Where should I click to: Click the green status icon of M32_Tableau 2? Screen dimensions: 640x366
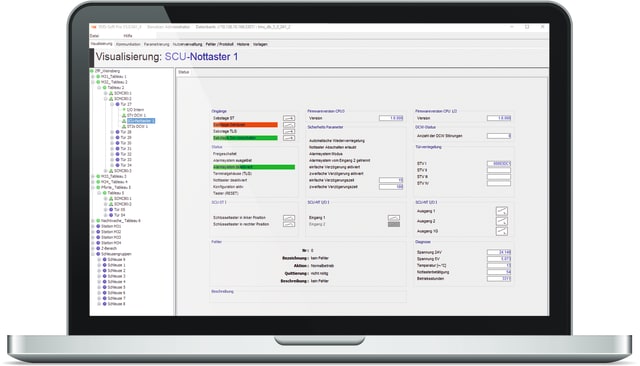98,82
